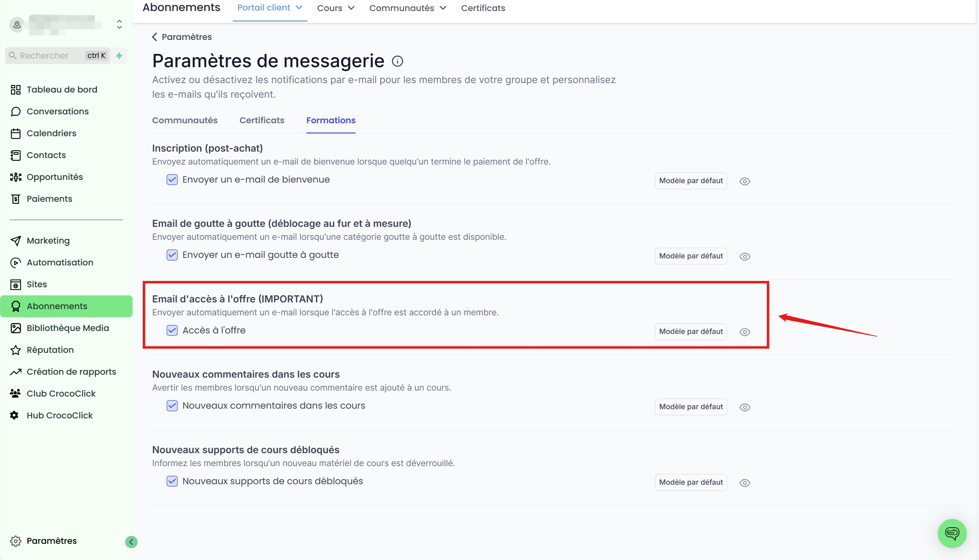Preview the welcome email with the eye icon
Screen dimensions: 979x560
point(745,181)
